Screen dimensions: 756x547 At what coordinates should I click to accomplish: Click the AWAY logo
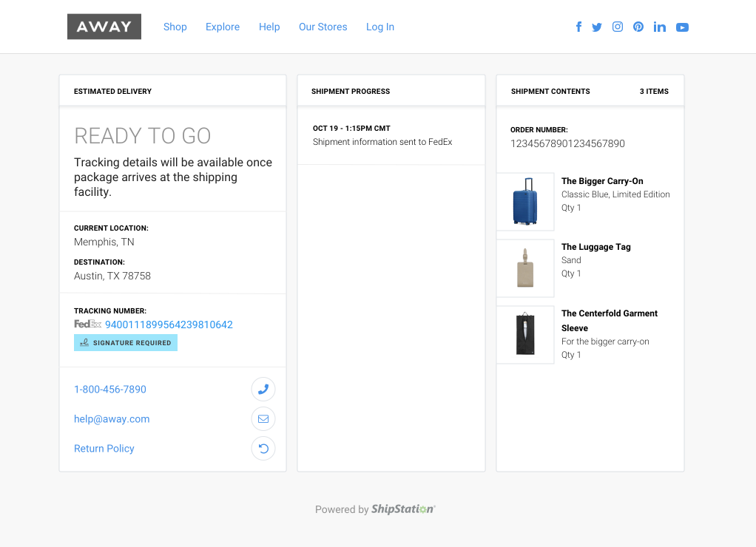click(x=104, y=27)
